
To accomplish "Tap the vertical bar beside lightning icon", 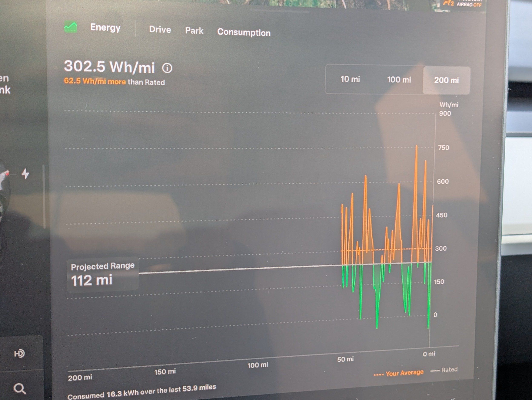I will tap(44, 197).
